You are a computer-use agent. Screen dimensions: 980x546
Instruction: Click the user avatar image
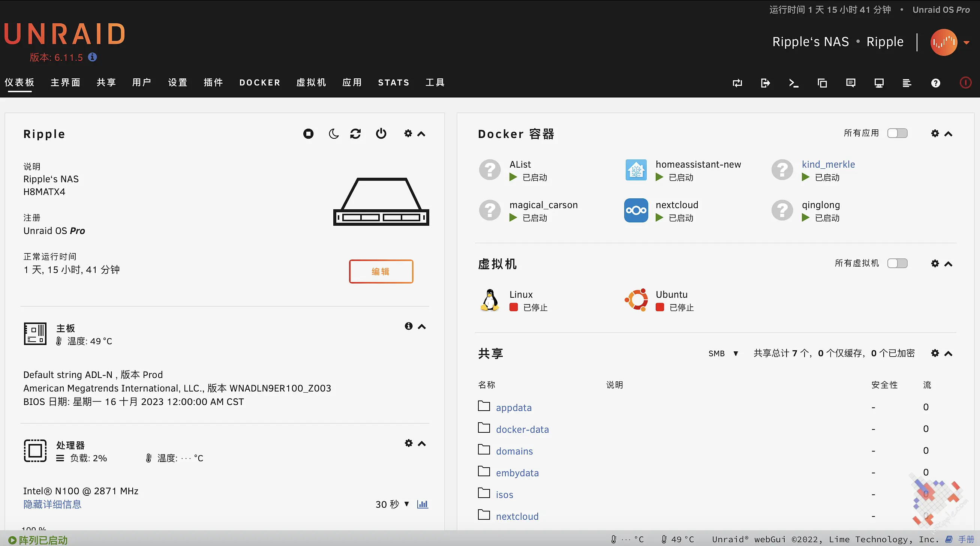tap(944, 42)
